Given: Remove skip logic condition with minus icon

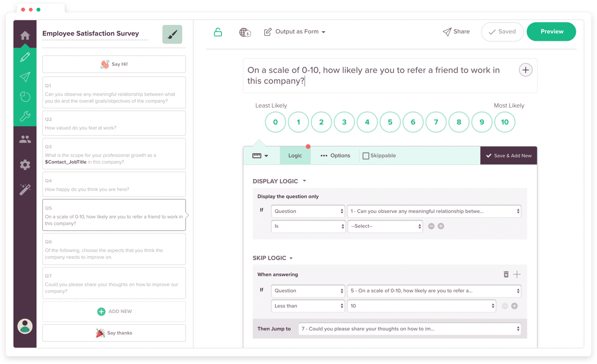Looking at the screenshot, I should pyautogui.click(x=505, y=306).
